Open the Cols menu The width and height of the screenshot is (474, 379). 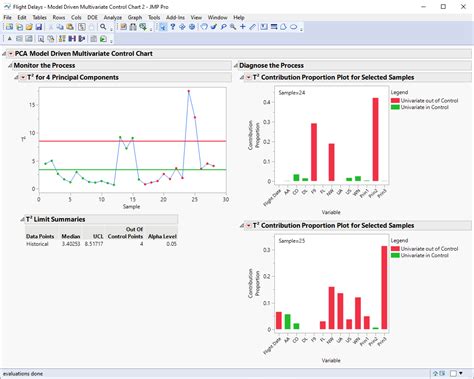point(76,17)
